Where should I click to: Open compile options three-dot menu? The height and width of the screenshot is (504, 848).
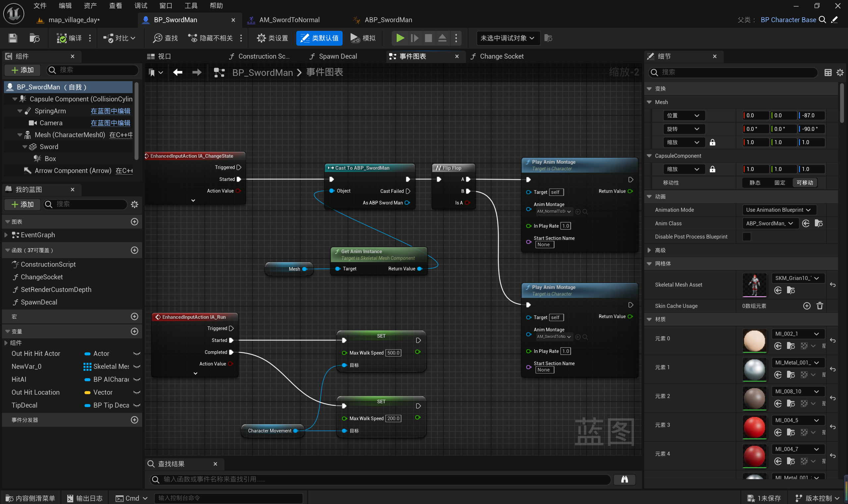(x=90, y=38)
